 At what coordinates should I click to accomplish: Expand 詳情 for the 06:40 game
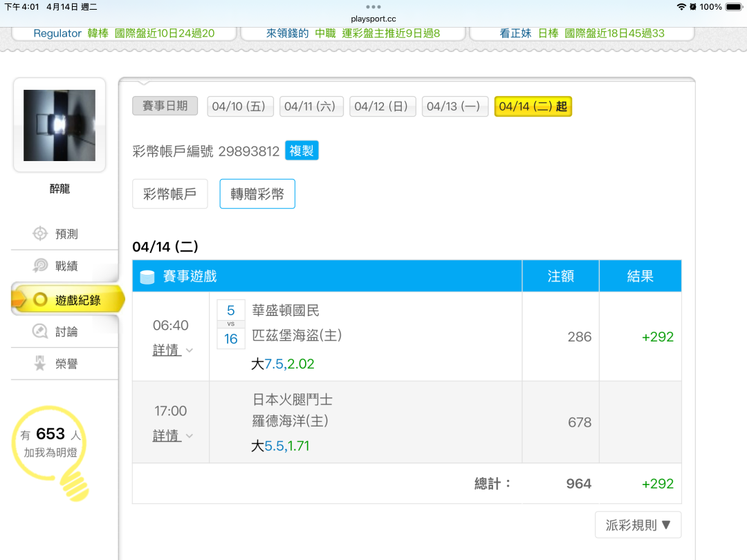coord(172,351)
